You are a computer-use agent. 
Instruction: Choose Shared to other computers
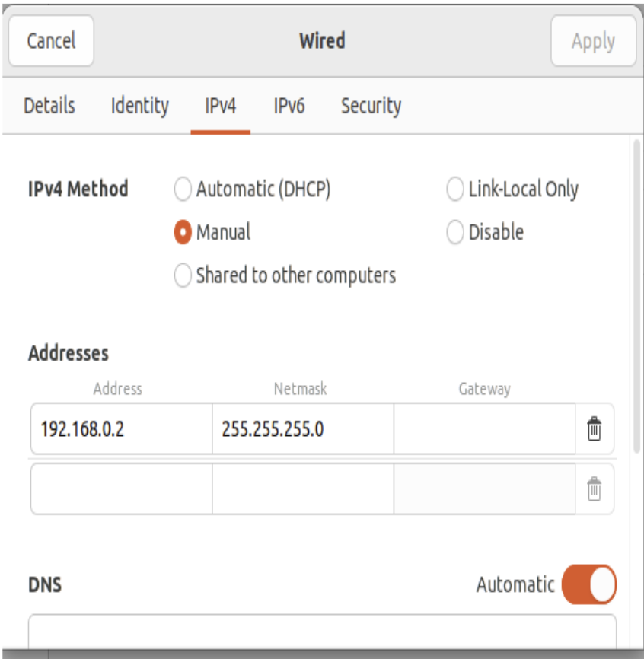[285, 275]
